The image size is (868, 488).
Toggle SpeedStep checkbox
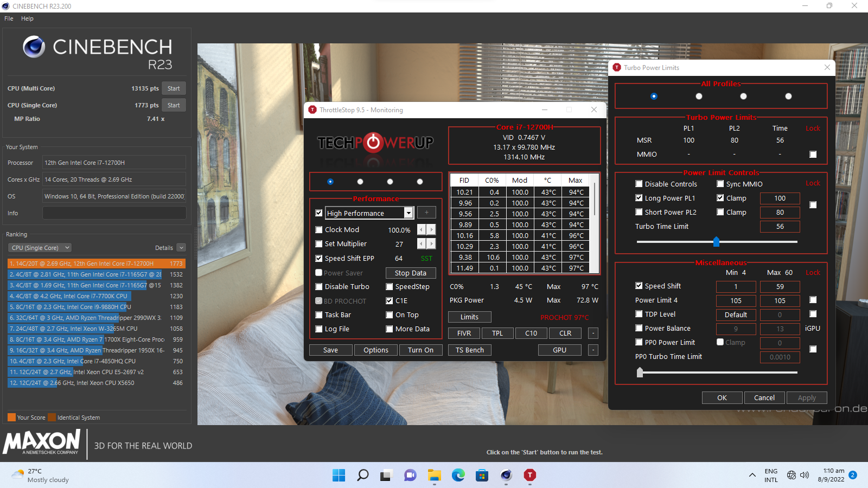click(390, 287)
